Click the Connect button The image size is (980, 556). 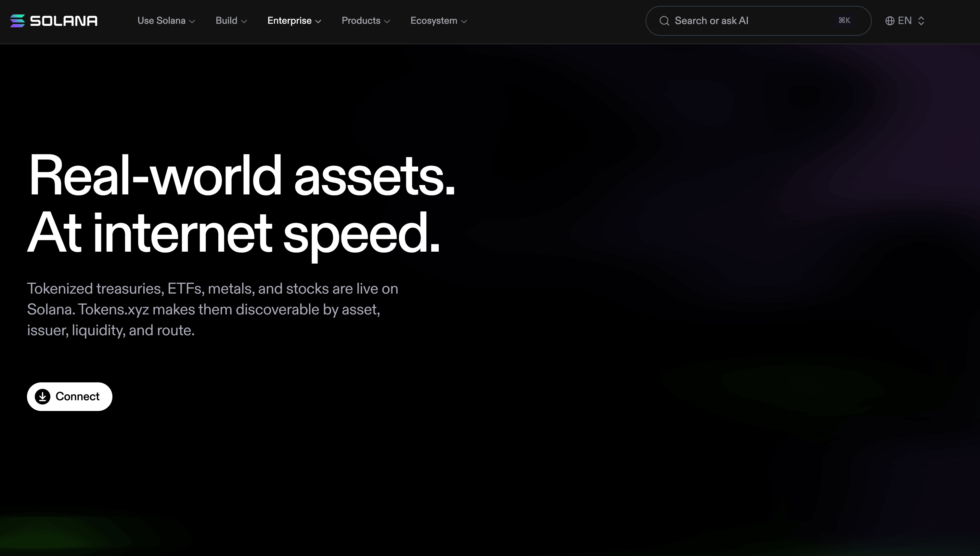(x=70, y=396)
